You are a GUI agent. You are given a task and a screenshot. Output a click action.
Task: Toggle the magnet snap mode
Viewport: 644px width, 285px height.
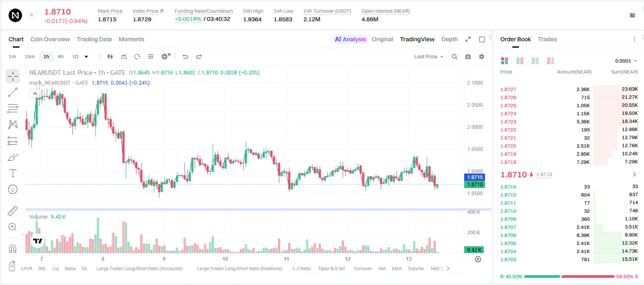coord(13,249)
